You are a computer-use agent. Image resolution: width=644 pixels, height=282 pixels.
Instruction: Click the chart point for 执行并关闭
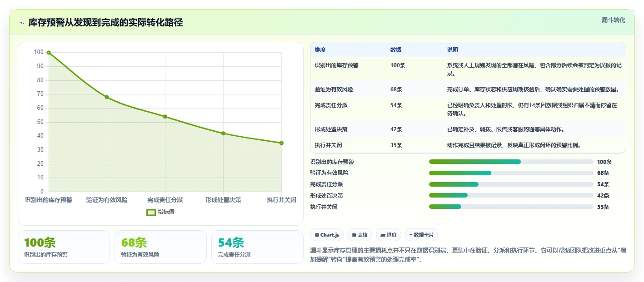[x=281, y=143]
